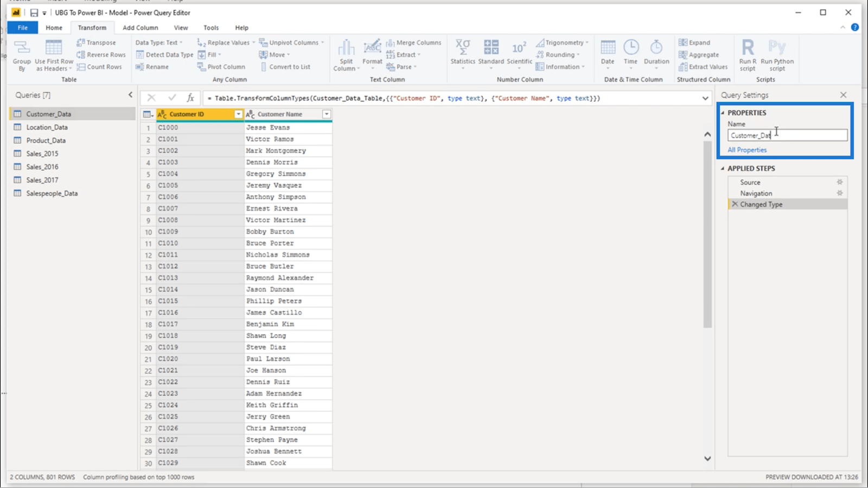868x488 pixels.
Task: Click the query Name input field
Action: (x=787, y=135)
